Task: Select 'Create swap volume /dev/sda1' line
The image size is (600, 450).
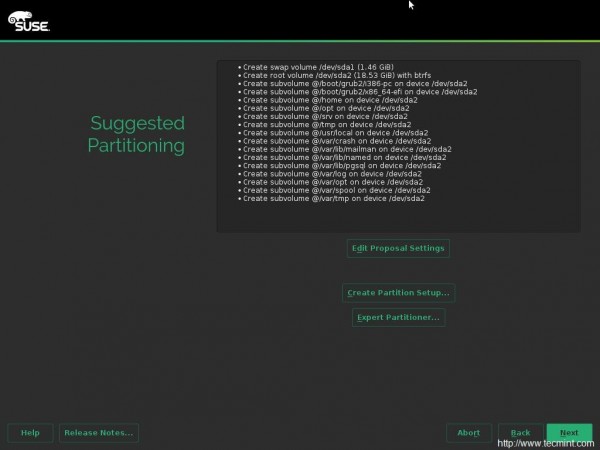Action: tap(318, 67)
